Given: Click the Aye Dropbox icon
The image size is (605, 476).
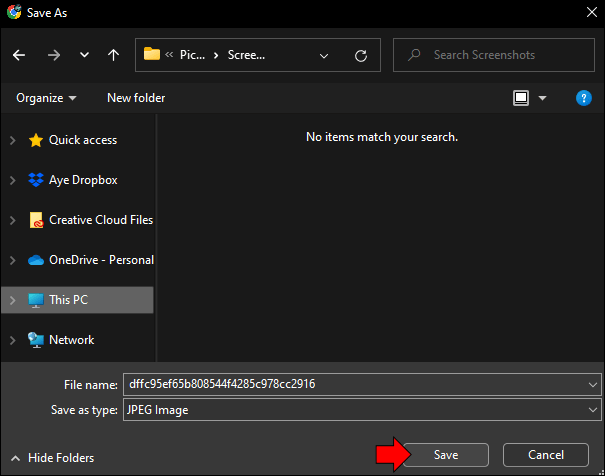Looking at the screenshot, I should [36, 180].
